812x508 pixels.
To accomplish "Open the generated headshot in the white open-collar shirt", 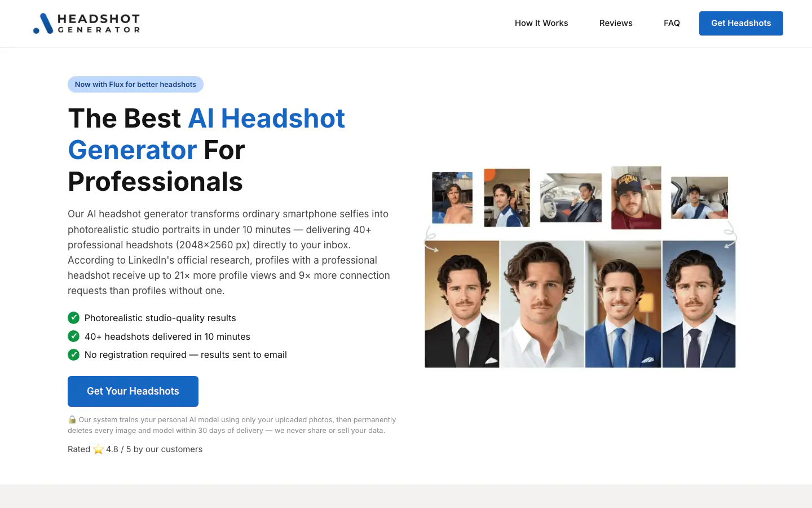I will pyautogui.click(x=542, y=304).
